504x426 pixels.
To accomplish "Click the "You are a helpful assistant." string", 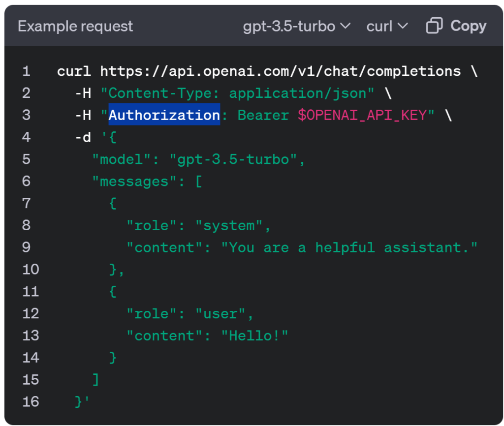I will [349, 247].
